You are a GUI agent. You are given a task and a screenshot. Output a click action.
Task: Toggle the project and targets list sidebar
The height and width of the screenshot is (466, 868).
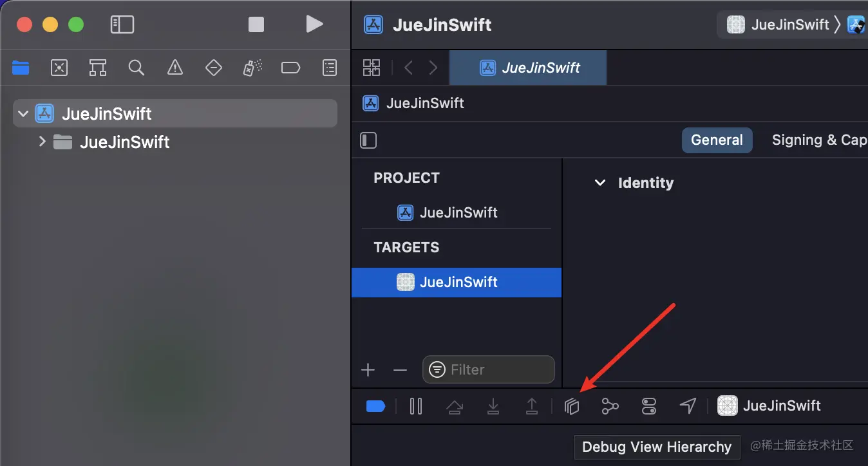(x=368, y=140)
